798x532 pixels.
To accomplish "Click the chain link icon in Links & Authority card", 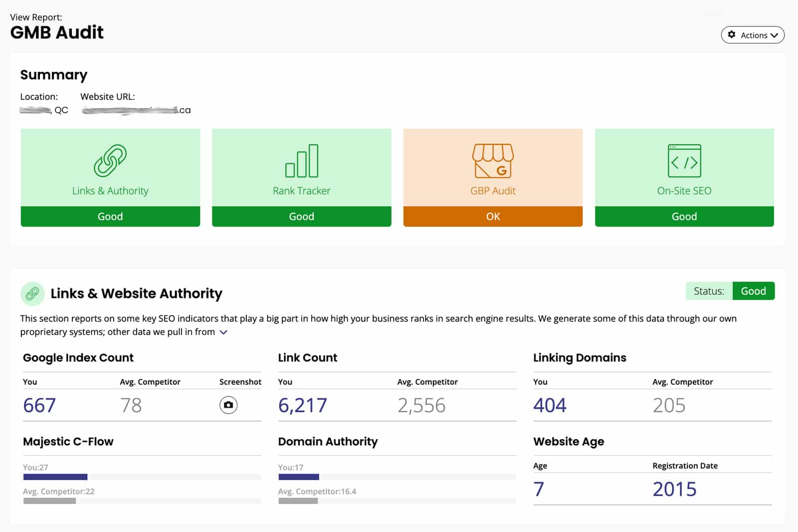I will 110,161.
